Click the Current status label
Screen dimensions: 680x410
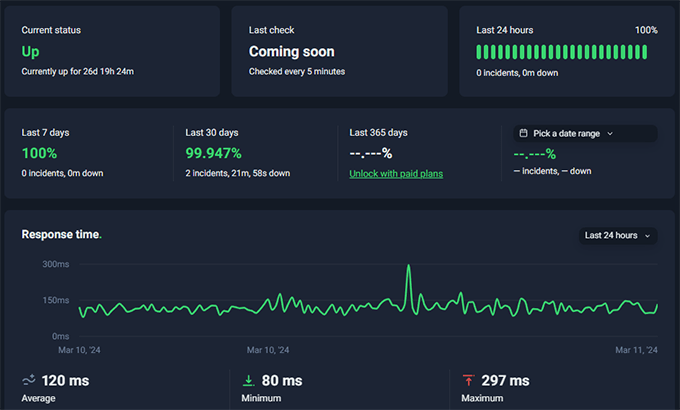click(x=51, y=30)
